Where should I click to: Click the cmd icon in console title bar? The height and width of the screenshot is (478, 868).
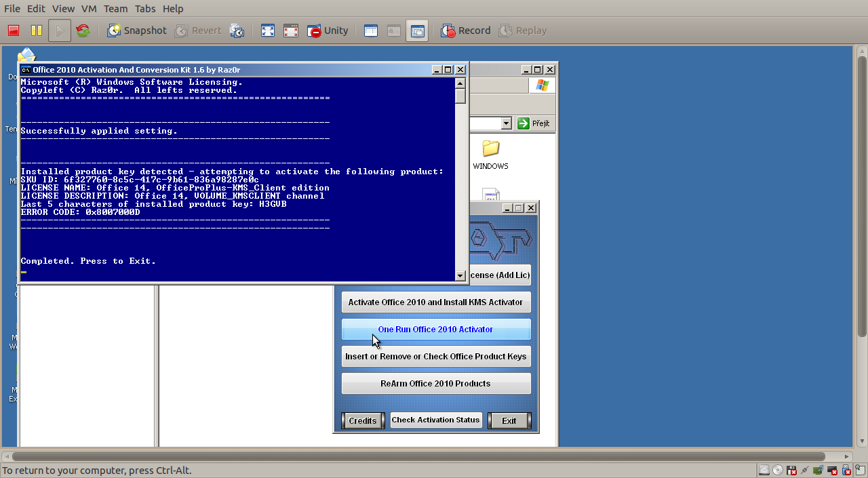[26, 69]
